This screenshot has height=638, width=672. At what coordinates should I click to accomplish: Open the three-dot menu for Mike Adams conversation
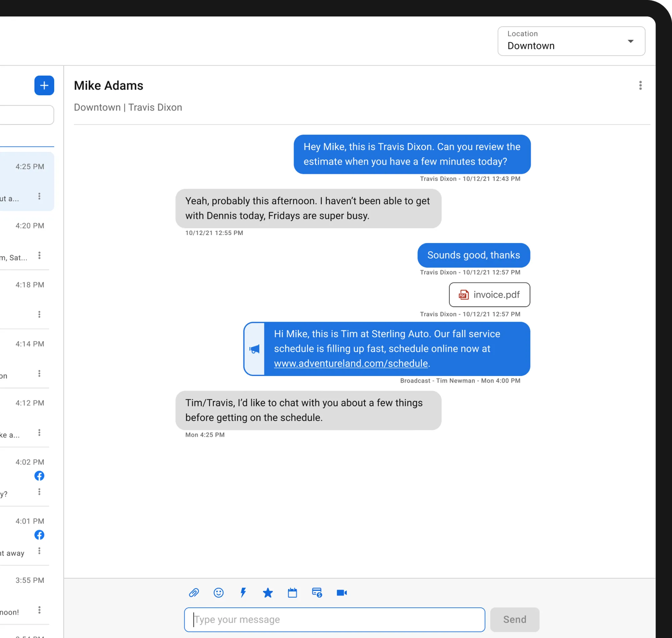click(39, 196)
